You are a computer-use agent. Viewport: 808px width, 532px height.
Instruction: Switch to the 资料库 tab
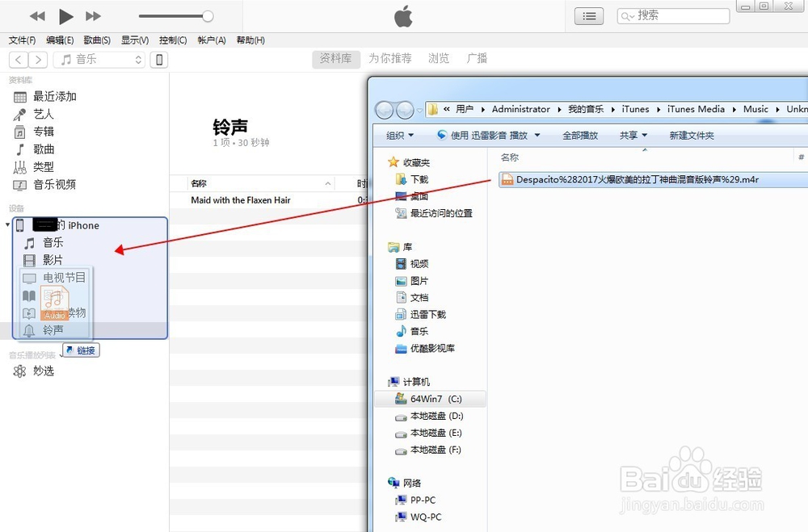[335, 59]
